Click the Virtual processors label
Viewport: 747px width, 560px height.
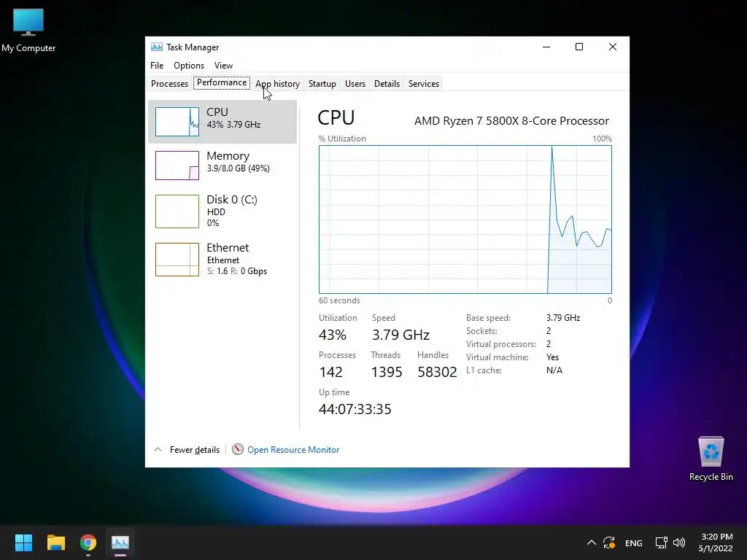click(500, 344)
